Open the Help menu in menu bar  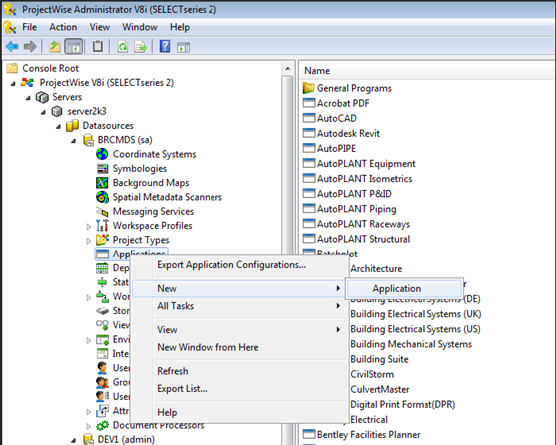tap(180, 27)
